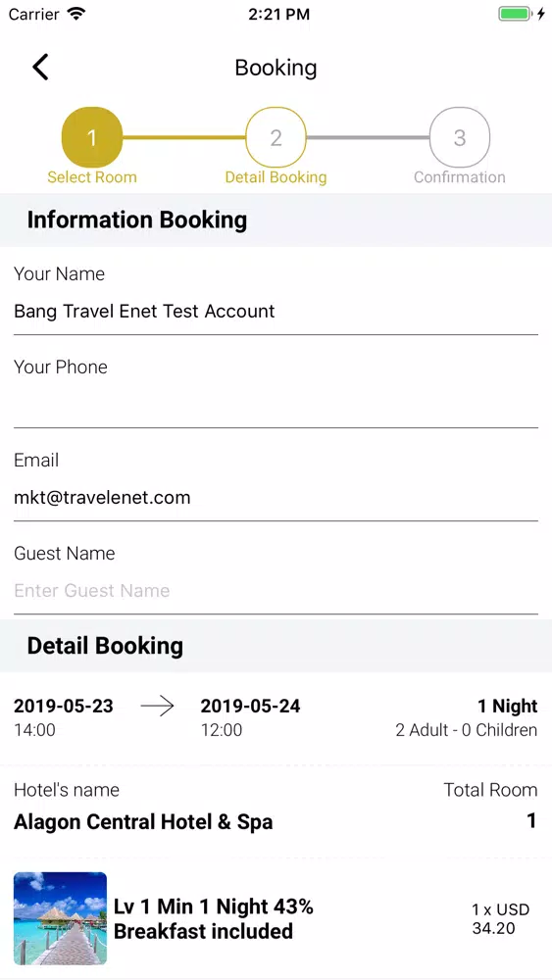This screenshot has height=980, width=552.
Task: Tap the battery status icon
Action: 515,14
